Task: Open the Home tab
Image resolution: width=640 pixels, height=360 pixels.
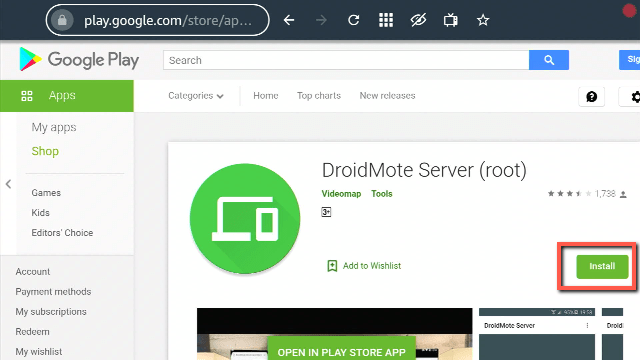Action: pyautogui.click(x=266, y=96)
